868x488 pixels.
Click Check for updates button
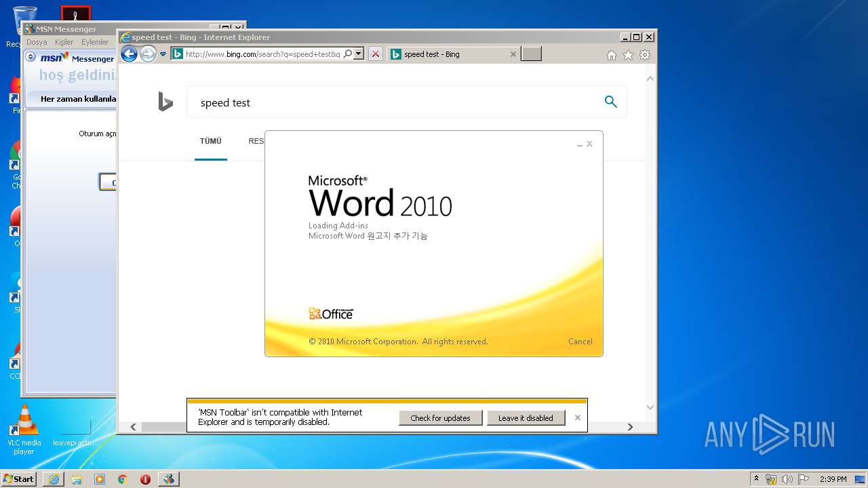tap(440, 418)
